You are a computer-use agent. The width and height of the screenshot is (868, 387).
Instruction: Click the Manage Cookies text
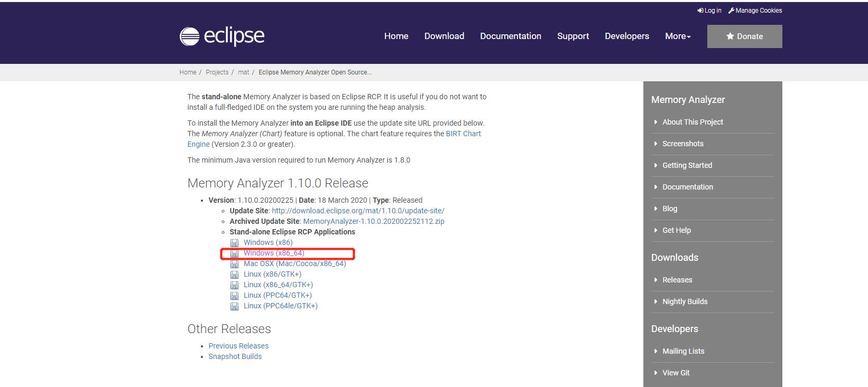coord(759,11)
